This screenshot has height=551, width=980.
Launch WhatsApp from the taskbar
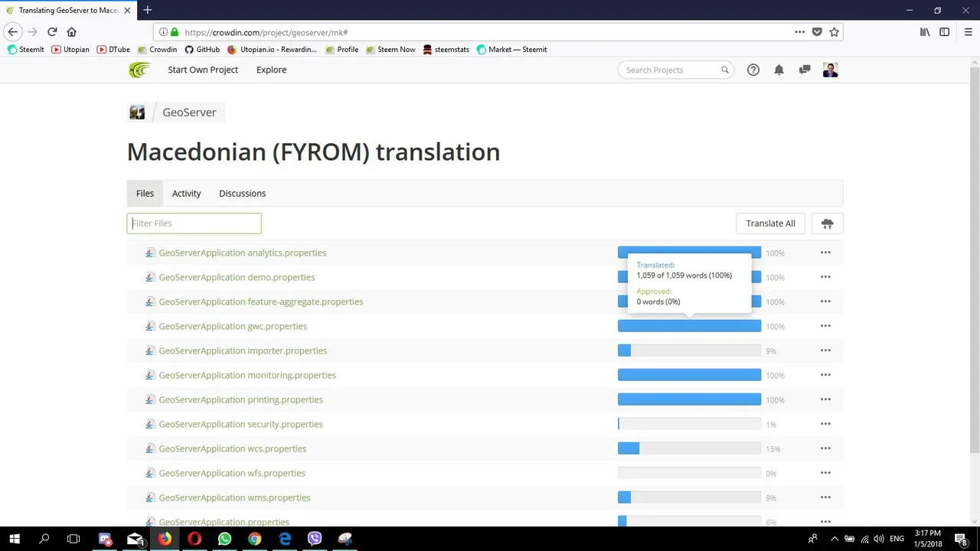pos(224,539)
